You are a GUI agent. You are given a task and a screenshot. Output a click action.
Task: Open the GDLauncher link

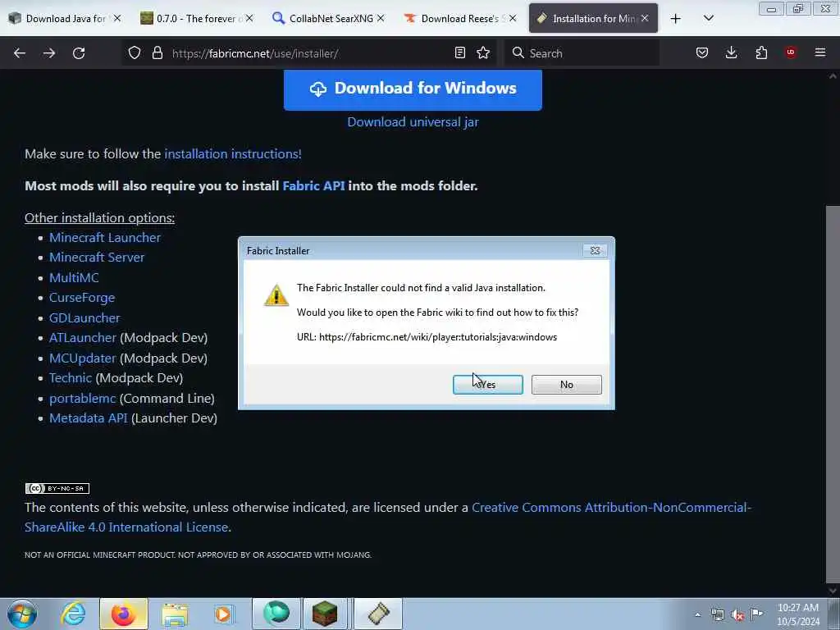tap(84, 317)
